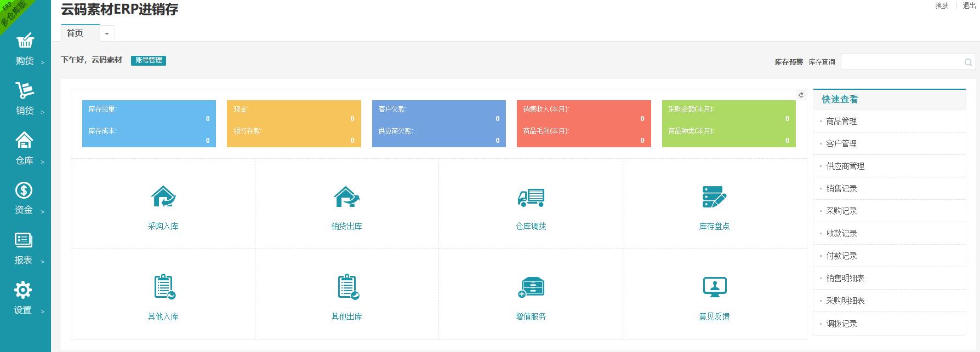
Task: Focus the 库存查询 inventory search field
Action: coord(902,62)
